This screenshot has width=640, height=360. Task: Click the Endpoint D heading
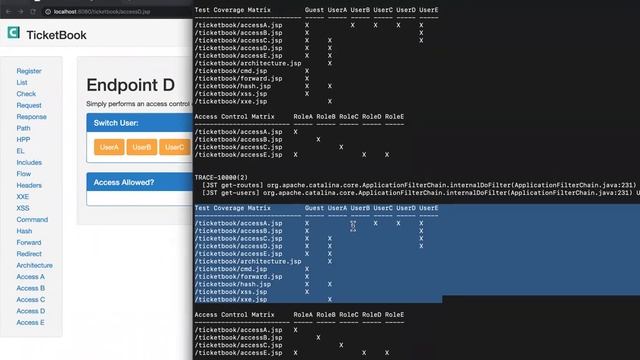(131, 85)
